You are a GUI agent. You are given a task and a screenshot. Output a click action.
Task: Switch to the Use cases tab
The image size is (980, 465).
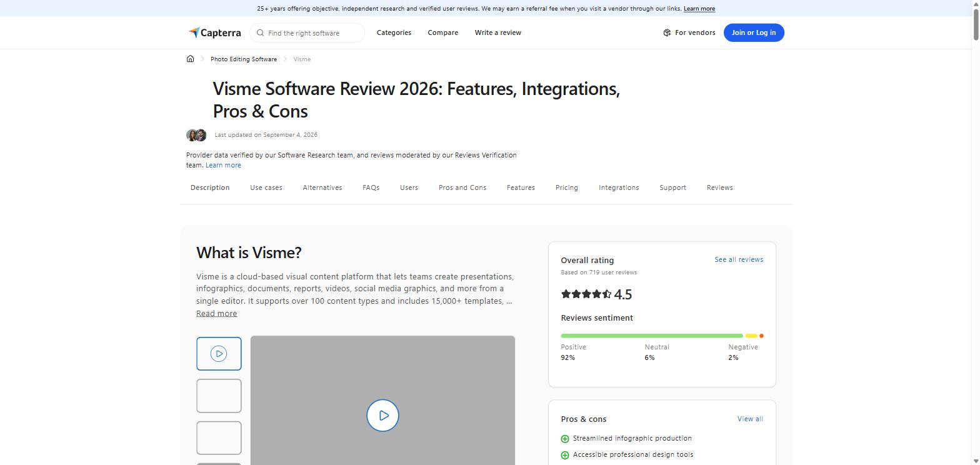pos(266,187)
